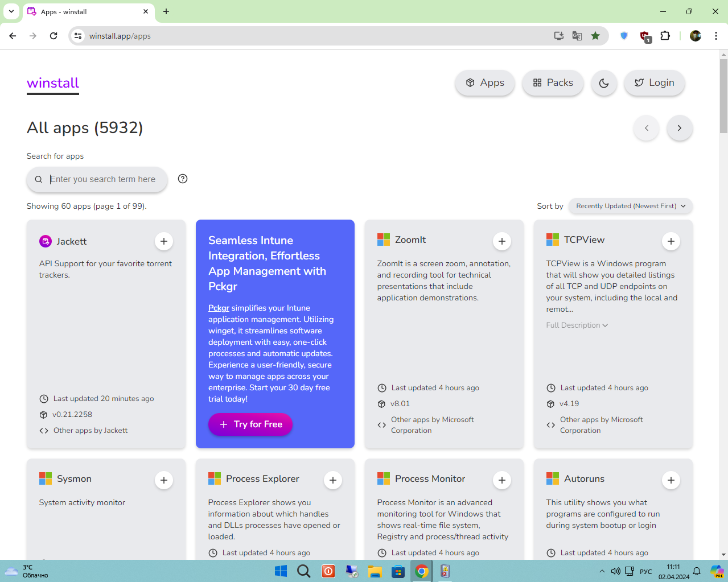The width and height of the screenshot is (728, 582).
Task: Toggle dark mode with the moon icon
Action: coord(604,83)
